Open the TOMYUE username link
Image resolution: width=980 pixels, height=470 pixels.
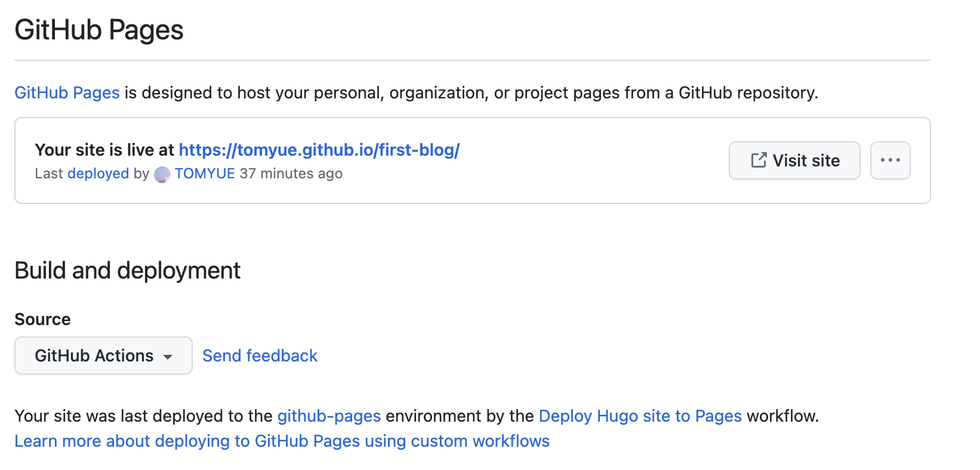pos(205,174)
